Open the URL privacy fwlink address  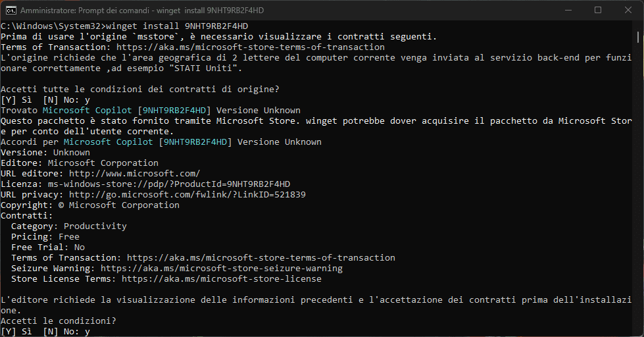click(x=187, y=195)
